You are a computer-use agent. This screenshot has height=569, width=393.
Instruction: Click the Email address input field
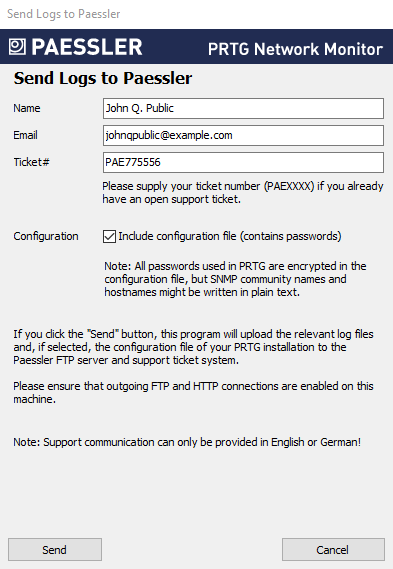pyautogui.click(x=243, y=135)
